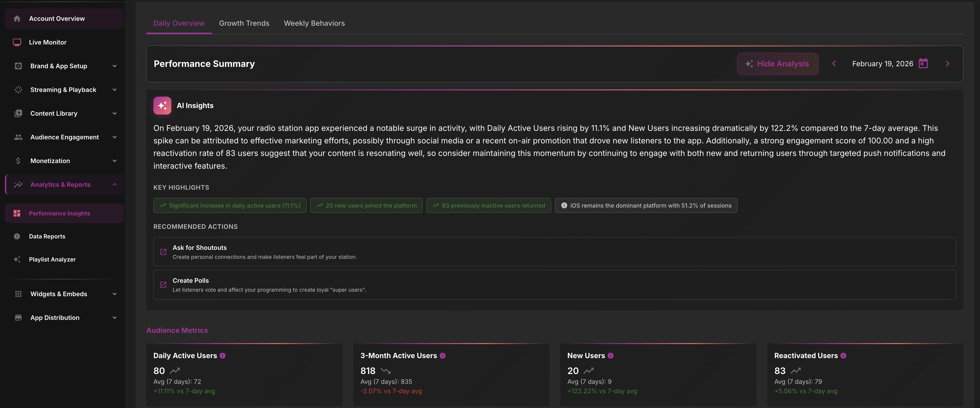The height and width of the screenshot is (408, 980).
Task: Click the New Users info icon
Action: pyautogui.click(x=611, y=355)
